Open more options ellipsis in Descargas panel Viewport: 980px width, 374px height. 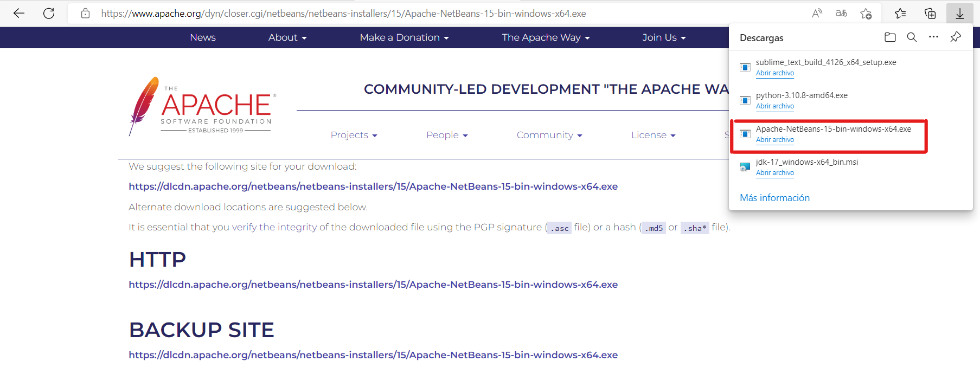[x=933, y=37]
